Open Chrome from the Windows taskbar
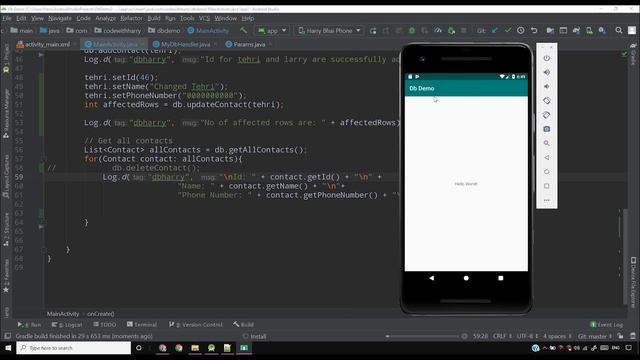This screenshot has height=360, width=640. point(179,348)
